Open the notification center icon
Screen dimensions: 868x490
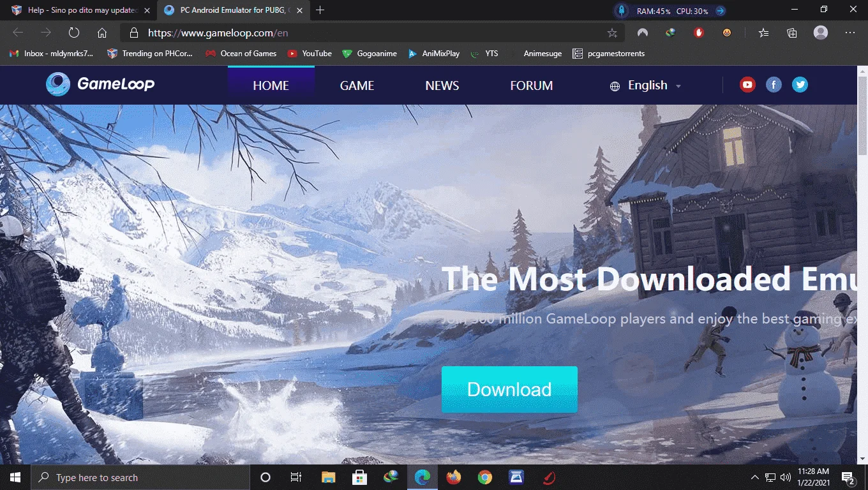click(x=849, y=478)
